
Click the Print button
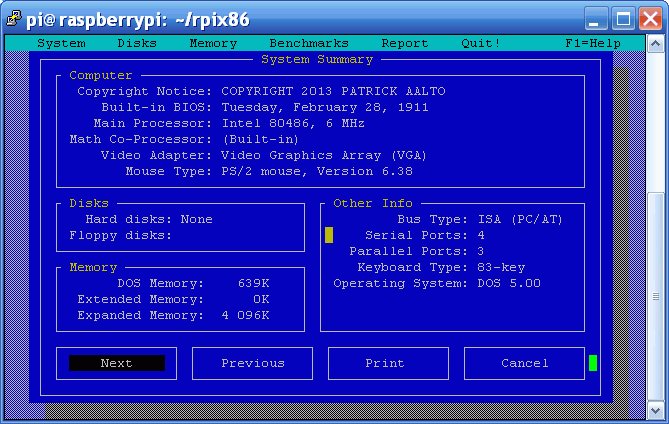pyautogui.click(x=385, y=363)
